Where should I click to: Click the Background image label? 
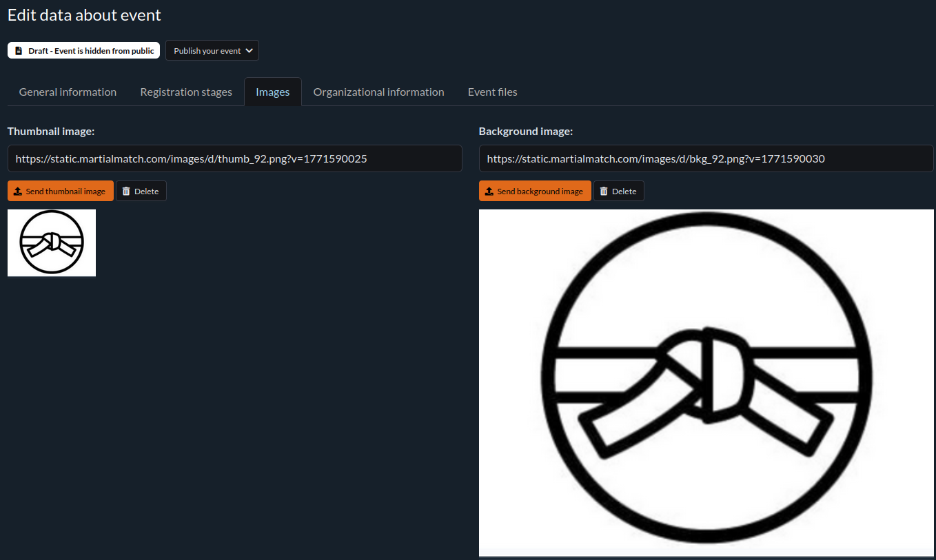(525, 131)
